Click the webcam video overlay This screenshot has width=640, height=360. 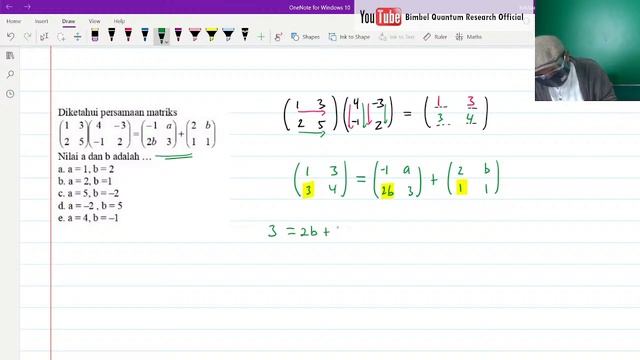(x=587, y=50)
